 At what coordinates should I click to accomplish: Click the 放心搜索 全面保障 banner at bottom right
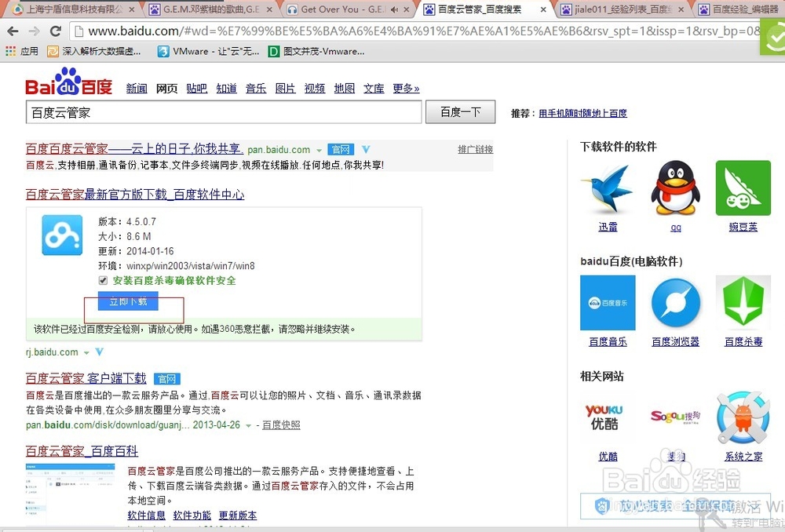[x=675, y=506]
